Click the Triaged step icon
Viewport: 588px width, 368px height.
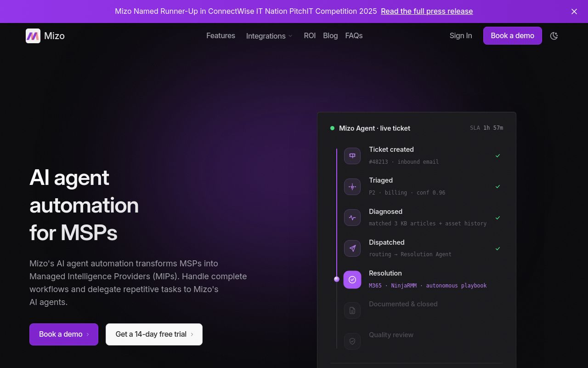click(352, 187)
